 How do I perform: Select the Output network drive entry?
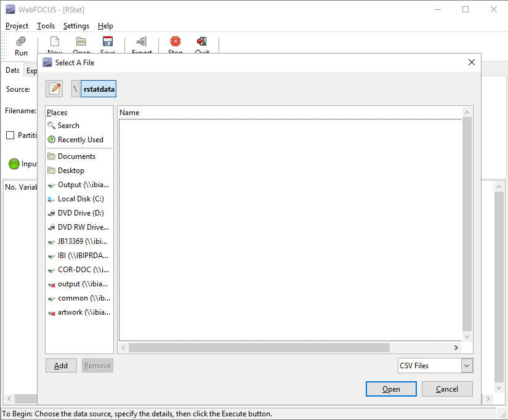(x=79, y=185)
